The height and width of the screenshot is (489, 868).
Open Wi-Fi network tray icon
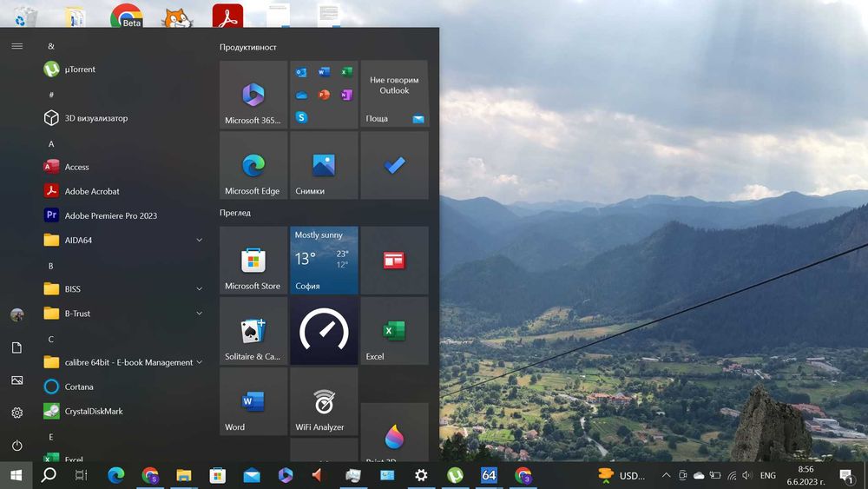[732, 475]
